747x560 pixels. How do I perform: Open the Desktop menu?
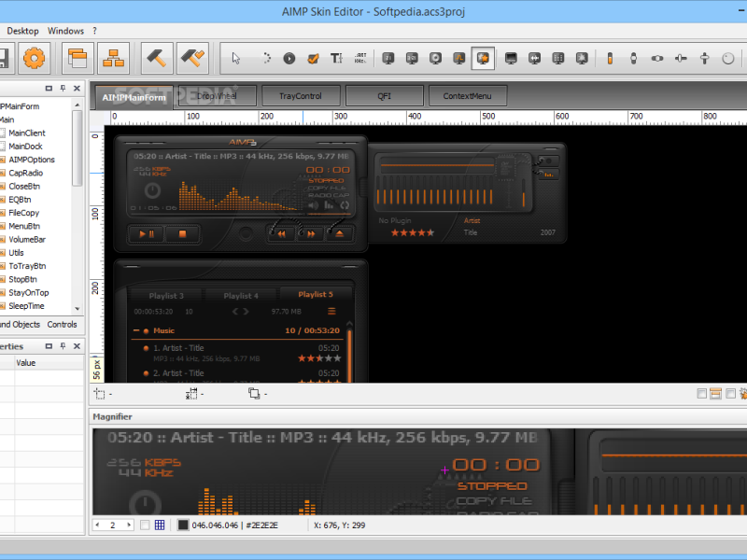coord(22,31)
